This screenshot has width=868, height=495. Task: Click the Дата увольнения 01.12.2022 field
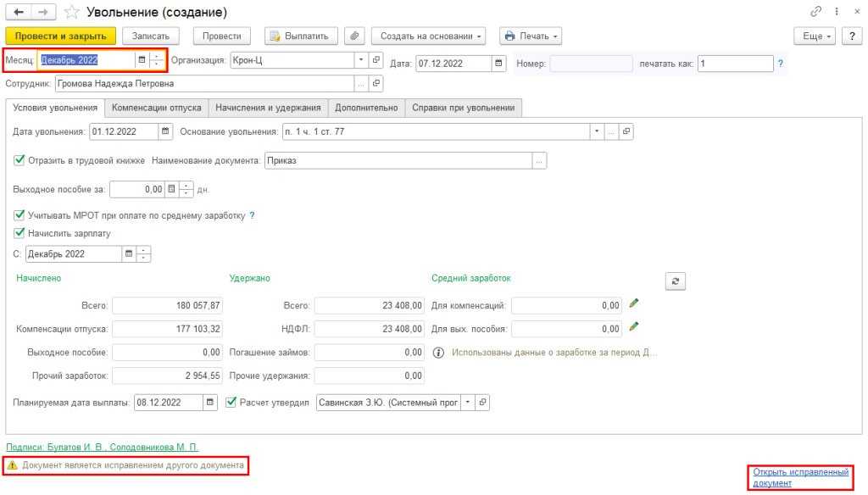(x=124, y=131)
